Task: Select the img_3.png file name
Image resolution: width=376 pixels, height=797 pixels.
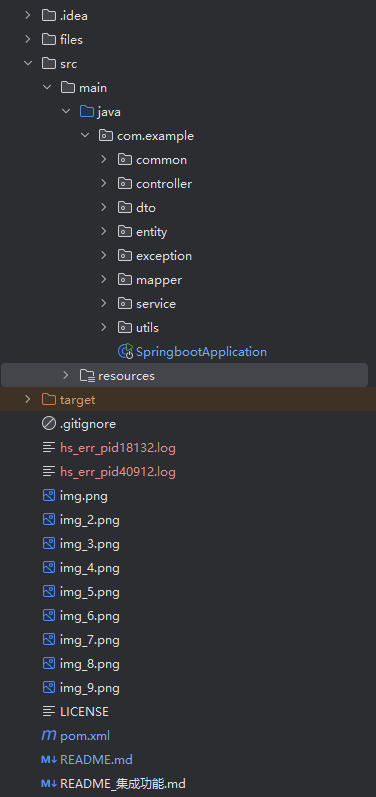Action: (90, 544)
